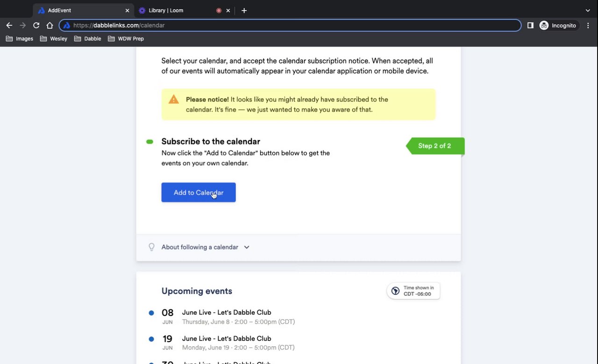The height and width of the screenshot is (364, 598).
Task: Open the June 8 June Live event
Action: click(227, 313)
